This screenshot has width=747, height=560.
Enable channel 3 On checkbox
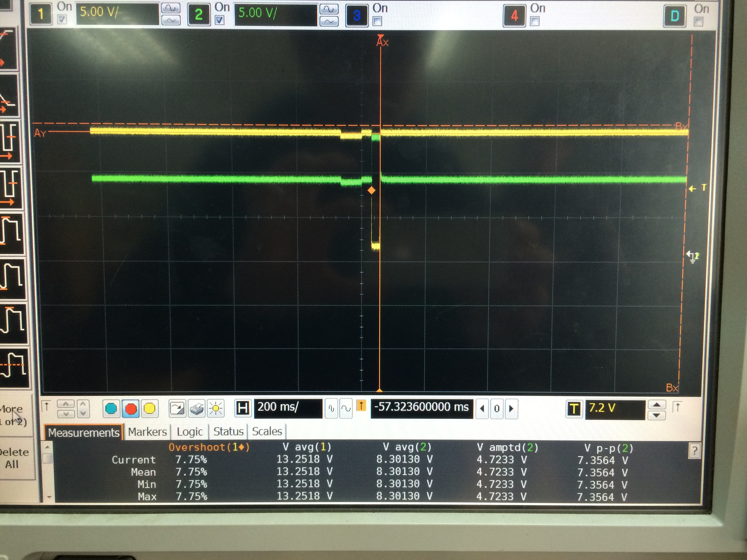pyautogui.click(x=377, y=22)
